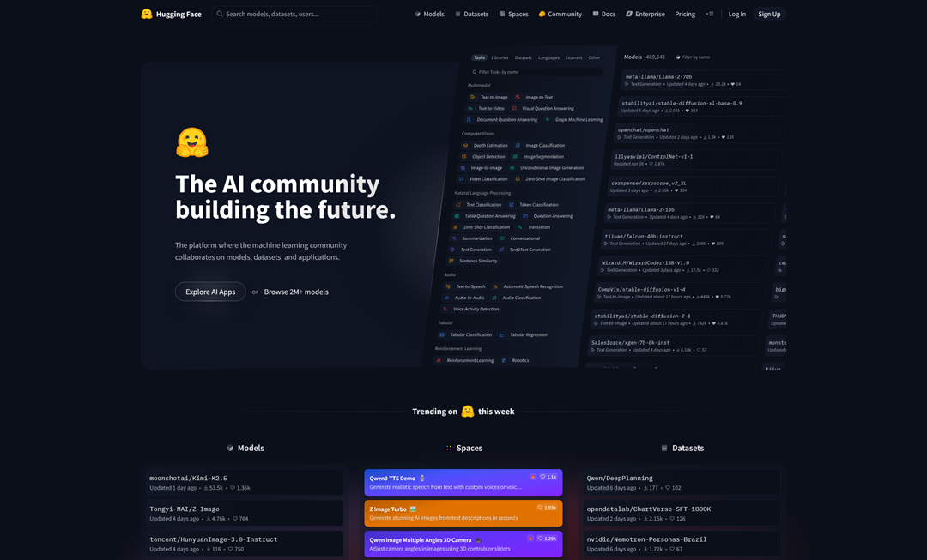
Task: Click the Hugging Face logo icon
Action: (x=146, y=14)
